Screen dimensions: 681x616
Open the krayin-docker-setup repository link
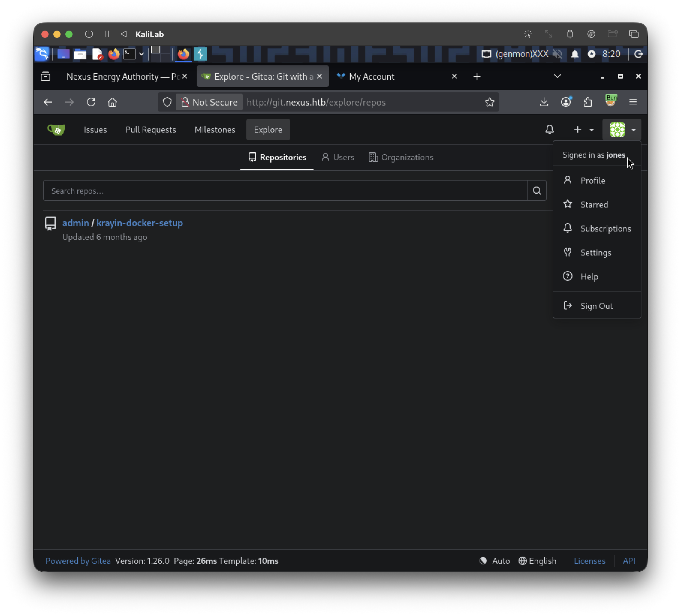point(139,223)
